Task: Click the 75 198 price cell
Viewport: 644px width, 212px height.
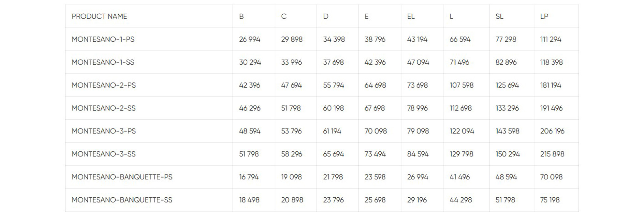Action: 550,200
